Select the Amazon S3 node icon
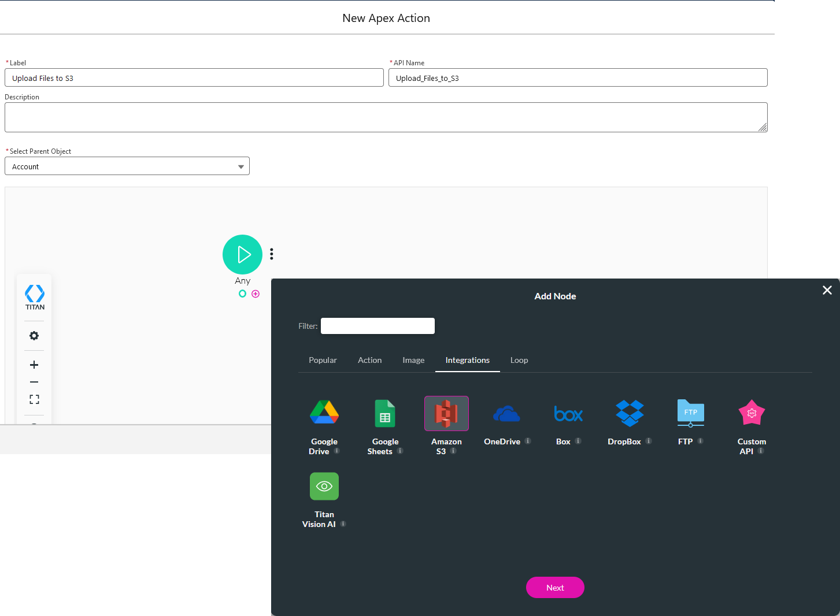This screenshot has width=840, height=616. pos(446,413)
